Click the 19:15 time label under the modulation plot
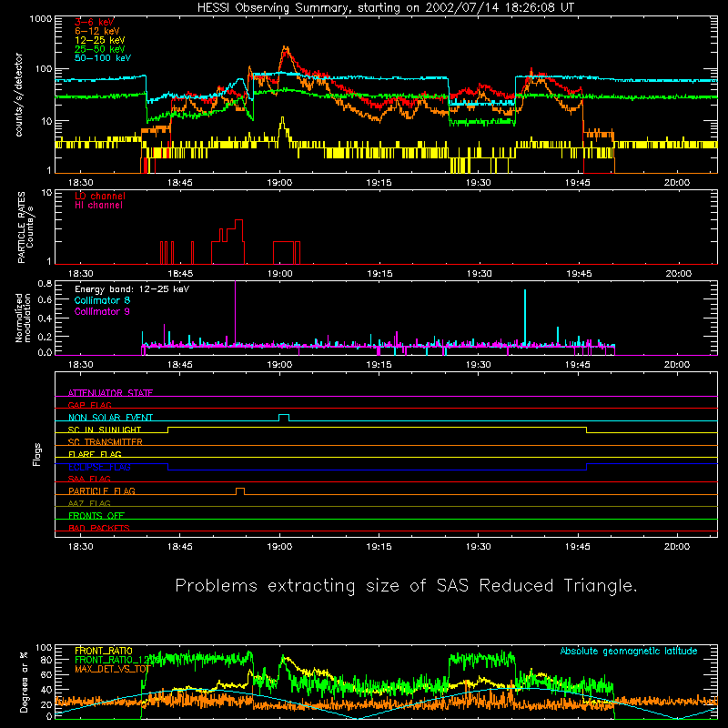Viewport: 728px width, 728px height. pos(379,365)
